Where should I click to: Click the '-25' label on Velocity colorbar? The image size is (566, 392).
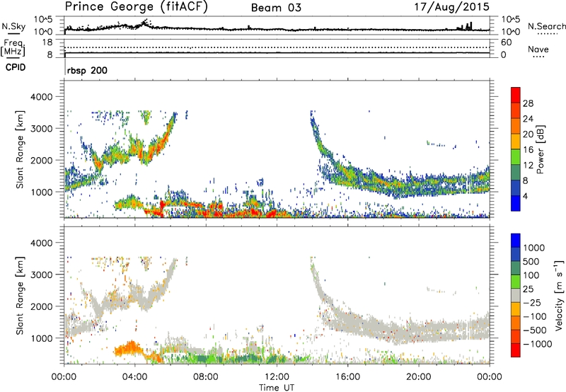click(532, 302)
